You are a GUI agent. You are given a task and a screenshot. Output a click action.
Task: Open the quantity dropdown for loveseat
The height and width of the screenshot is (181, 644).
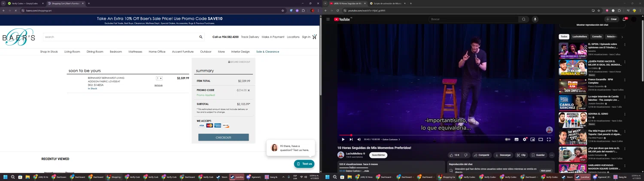pos(159,78)
